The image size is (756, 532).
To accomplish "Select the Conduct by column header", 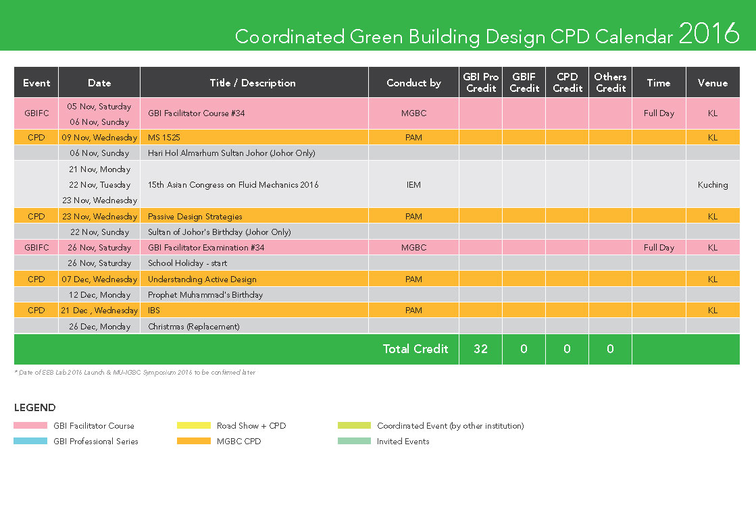I will coord(413,83).
